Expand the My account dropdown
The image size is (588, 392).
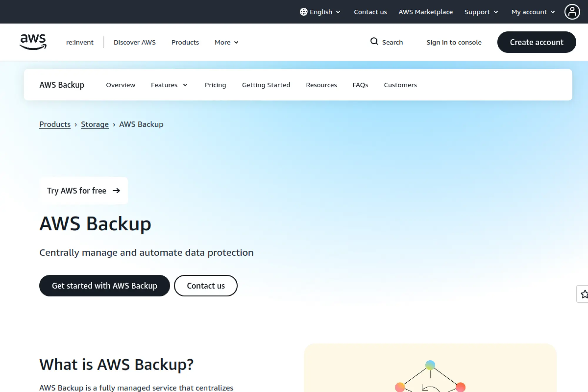pyautogui.click(x=532, y=12)
